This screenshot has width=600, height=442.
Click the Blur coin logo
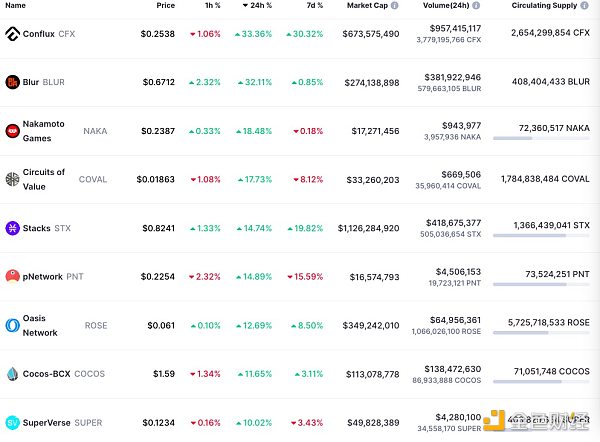tap(13, 82)
